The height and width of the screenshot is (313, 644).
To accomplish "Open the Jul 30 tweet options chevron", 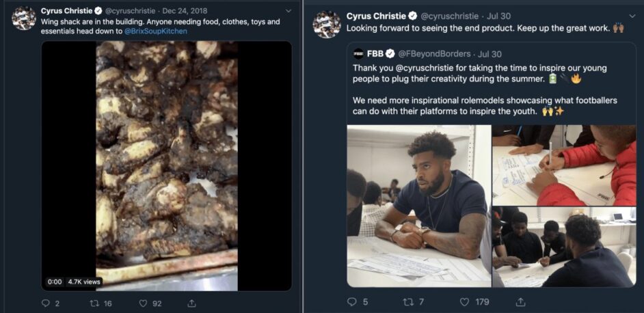I will (632, 16).
